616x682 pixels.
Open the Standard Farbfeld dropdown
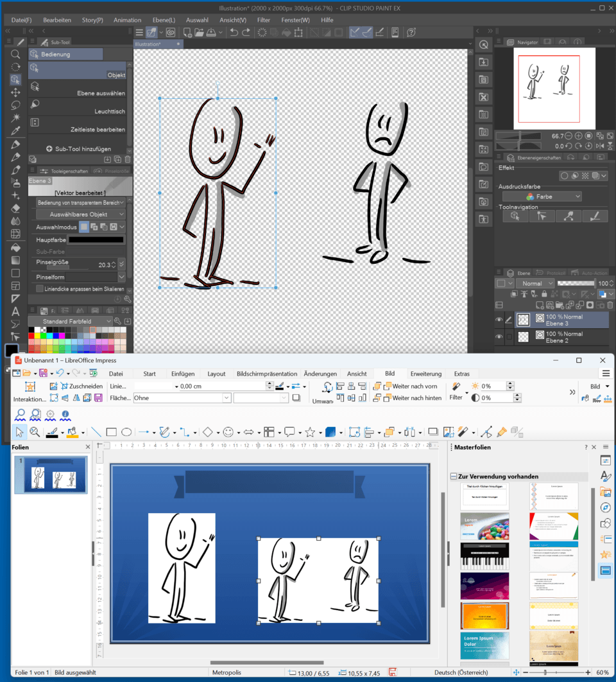pos(70,322)
